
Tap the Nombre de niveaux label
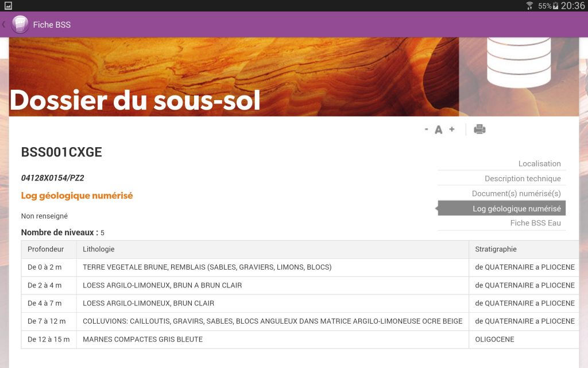[60, 232]
